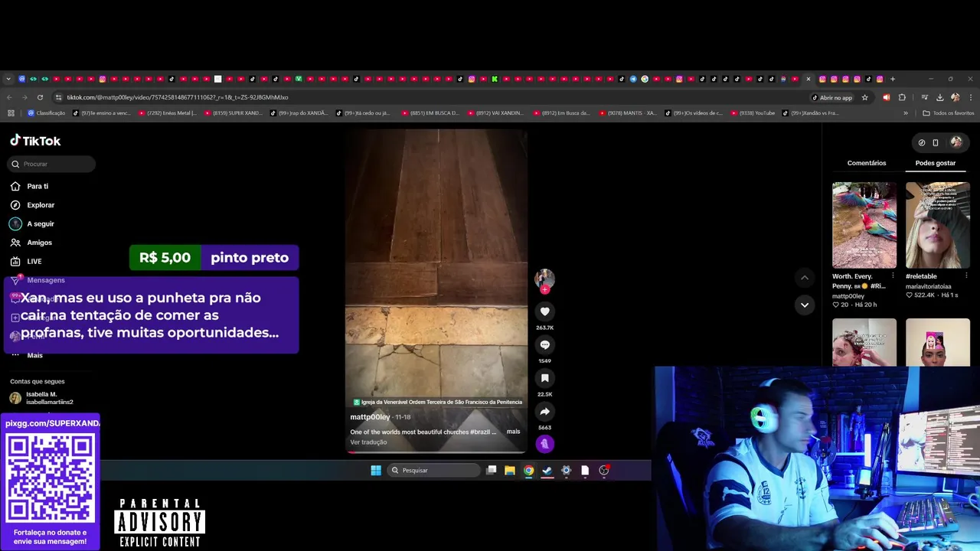Open File Explorer from taskbar
The image size is (980, 551).
pyautogui.click(x=510, y=471)
